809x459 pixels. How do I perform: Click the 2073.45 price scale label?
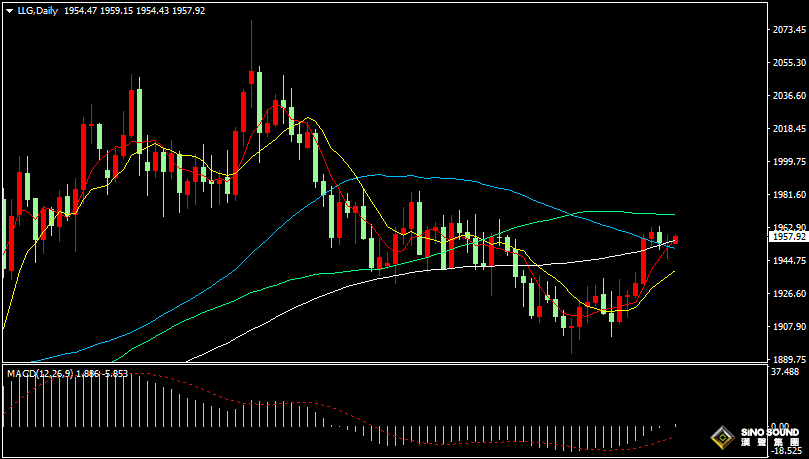789,30
